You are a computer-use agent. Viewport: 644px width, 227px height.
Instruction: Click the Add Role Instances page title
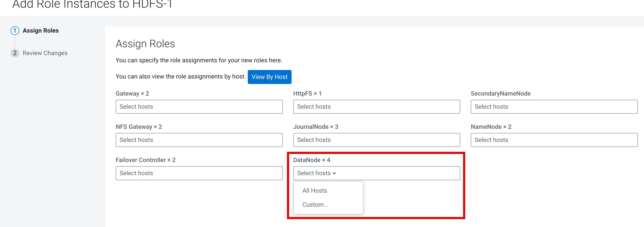pos(92,5)
